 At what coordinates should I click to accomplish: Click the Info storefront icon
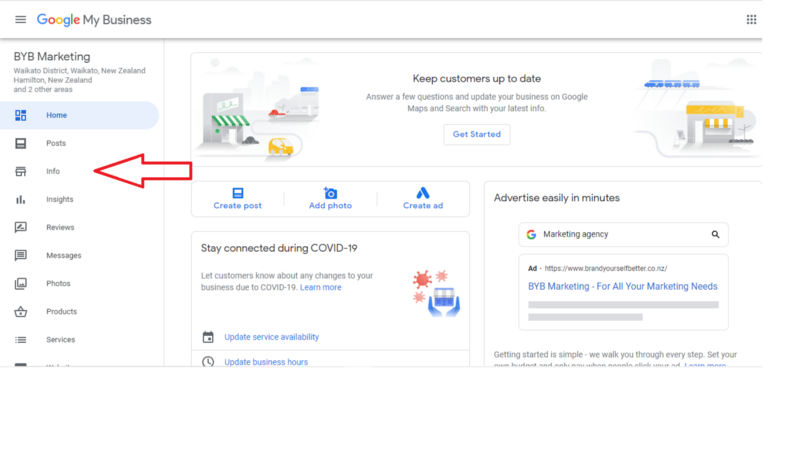pyautogui.click(x=20, y=171)
